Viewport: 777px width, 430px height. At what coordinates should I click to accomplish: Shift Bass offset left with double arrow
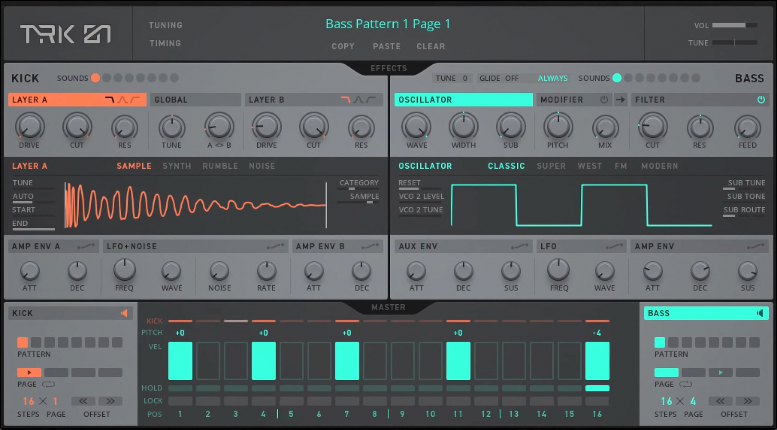coord(721,401)
